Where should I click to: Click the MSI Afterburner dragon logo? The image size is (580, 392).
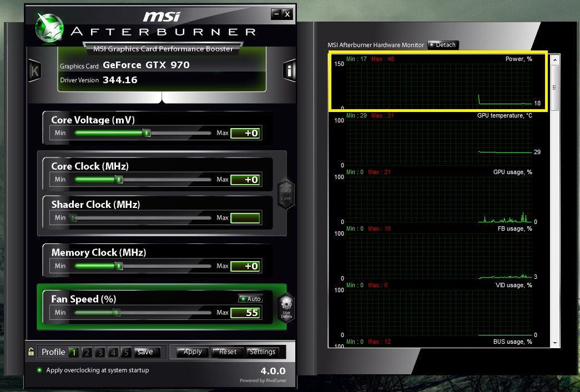49,28
